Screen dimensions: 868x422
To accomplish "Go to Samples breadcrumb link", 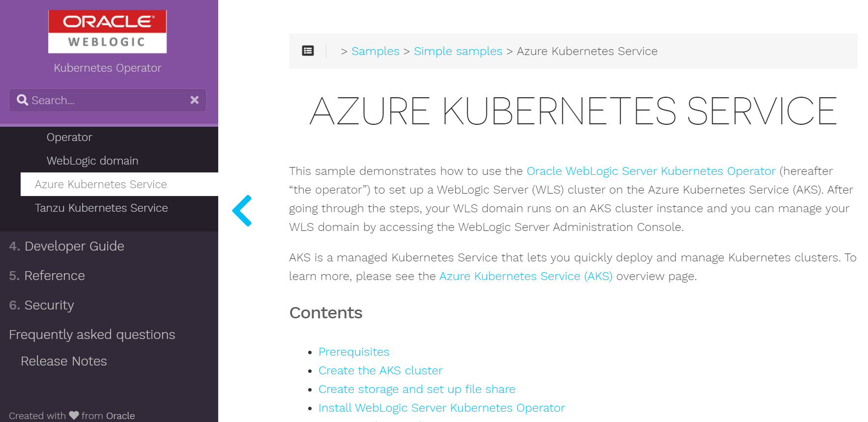I will point(376,51).
